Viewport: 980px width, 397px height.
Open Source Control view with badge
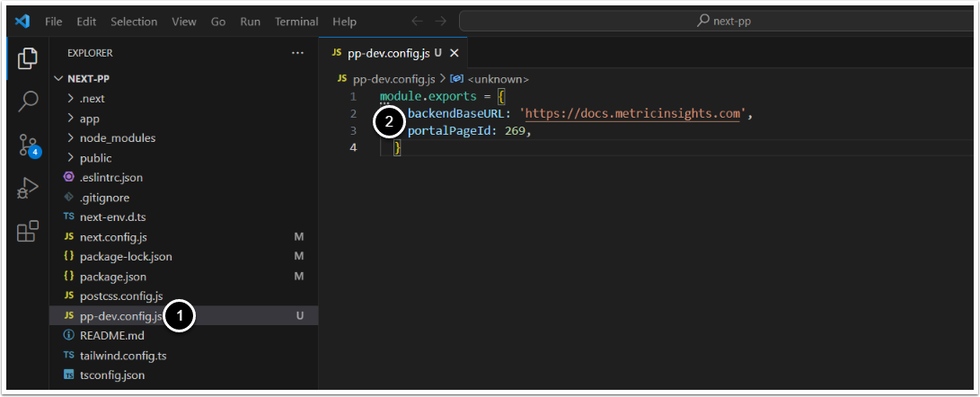coord(28,145)
